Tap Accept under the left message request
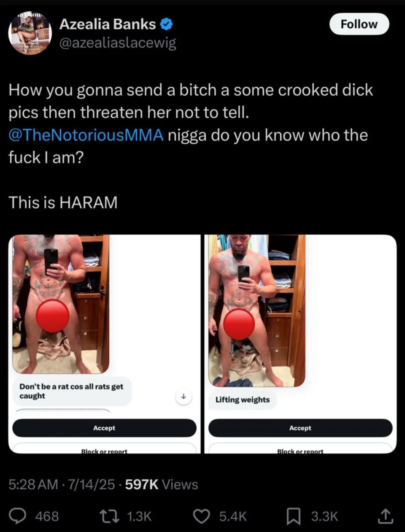 pyautogui.click(x=104, y=428)
